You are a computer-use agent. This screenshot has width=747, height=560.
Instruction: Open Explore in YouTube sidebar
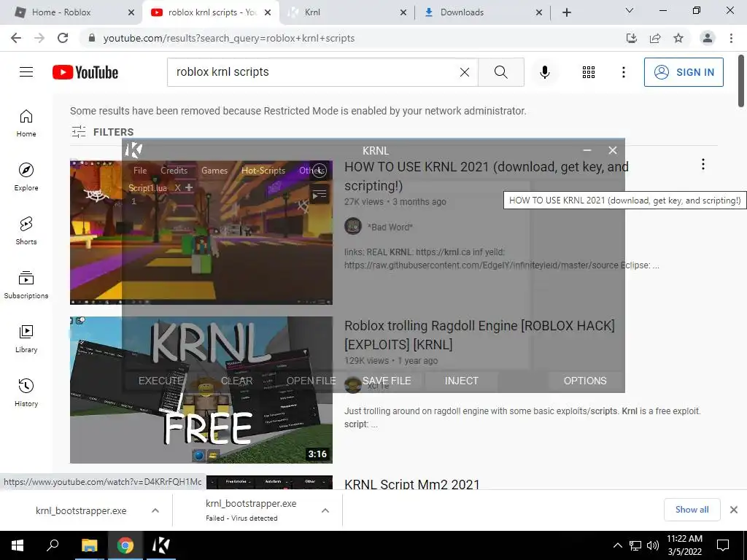[x=26, y=177]
